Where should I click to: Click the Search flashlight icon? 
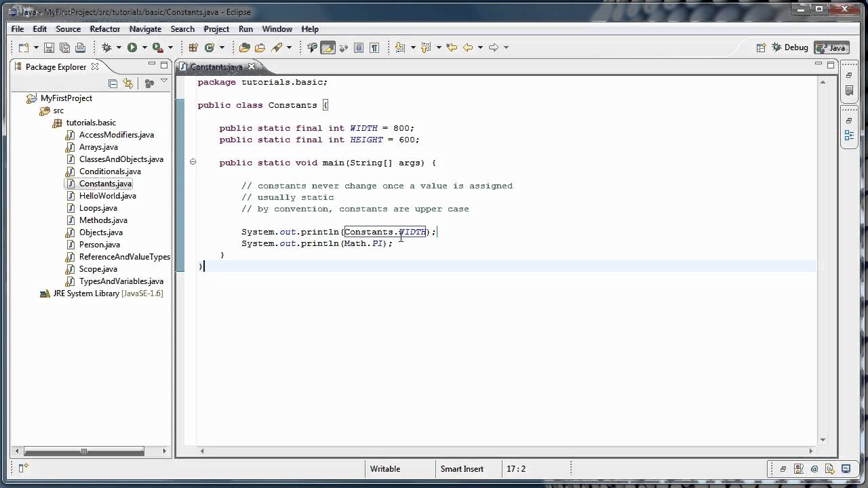pyautogui.click(x=277, y=47)
